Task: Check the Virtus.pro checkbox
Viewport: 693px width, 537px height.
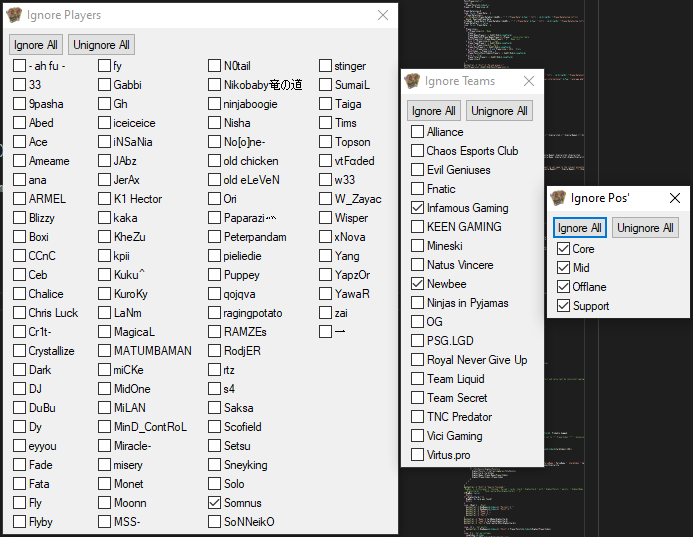Action: pyautogui.click(x=417, y=454)
